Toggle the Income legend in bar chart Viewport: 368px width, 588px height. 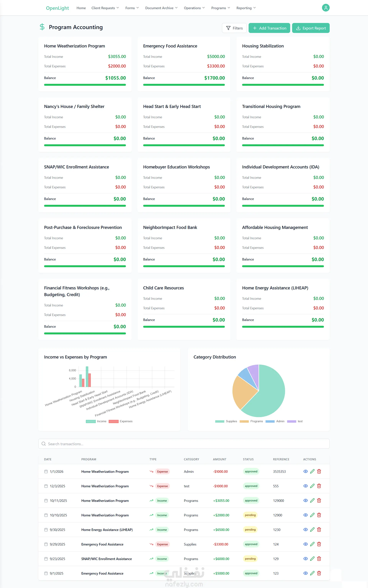(96, 421)
